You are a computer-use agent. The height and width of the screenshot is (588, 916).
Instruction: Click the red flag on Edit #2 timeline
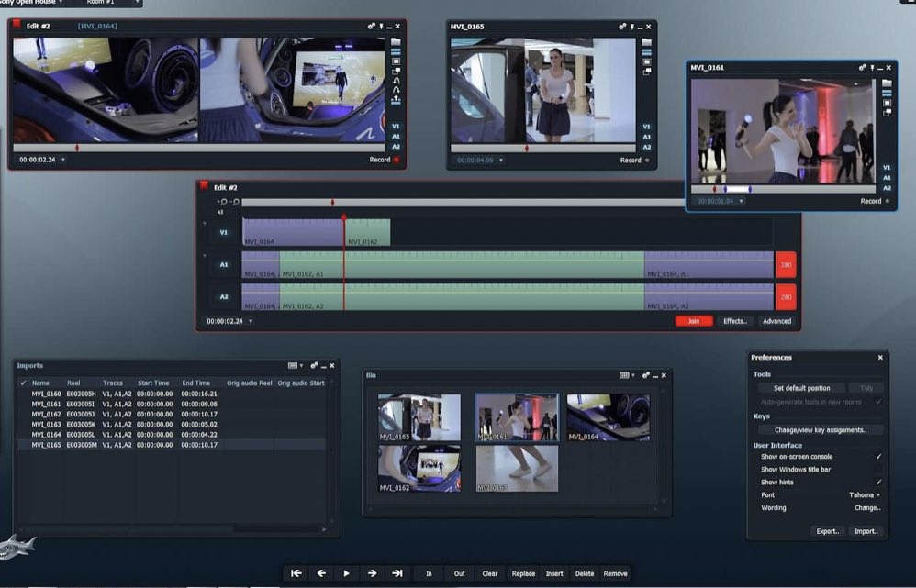pos(204,185)
